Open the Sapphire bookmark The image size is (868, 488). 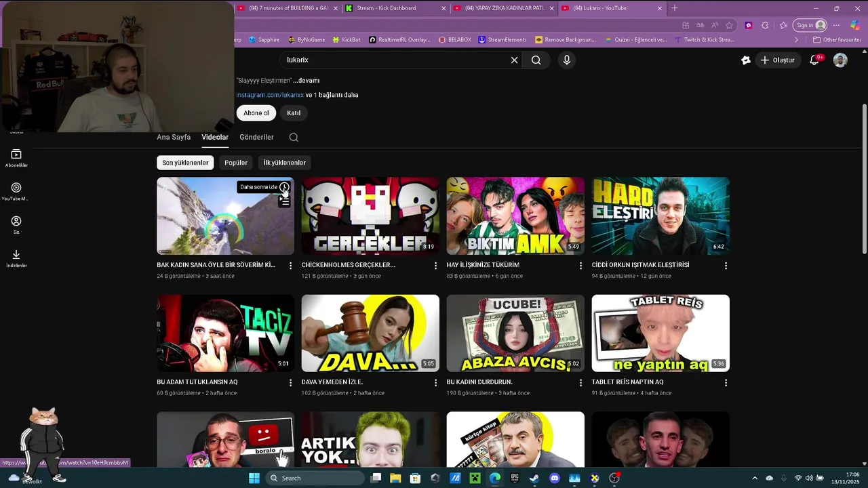click(264, 40)
